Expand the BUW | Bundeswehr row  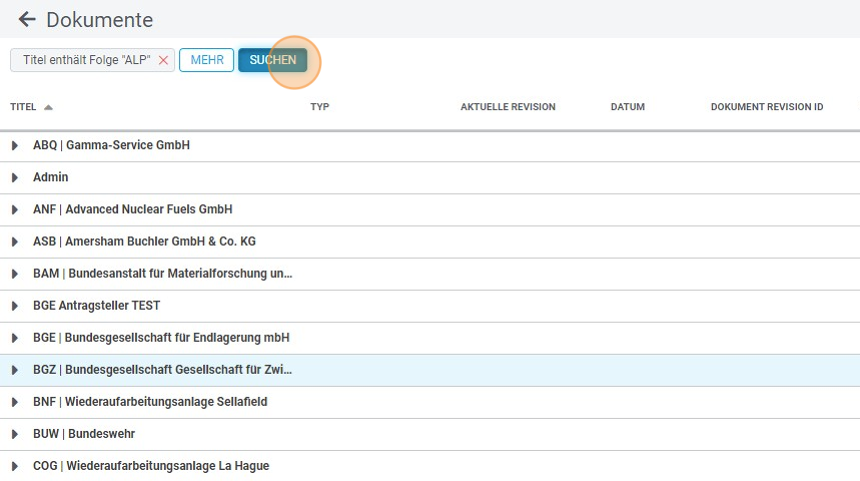tap(15, 434)
